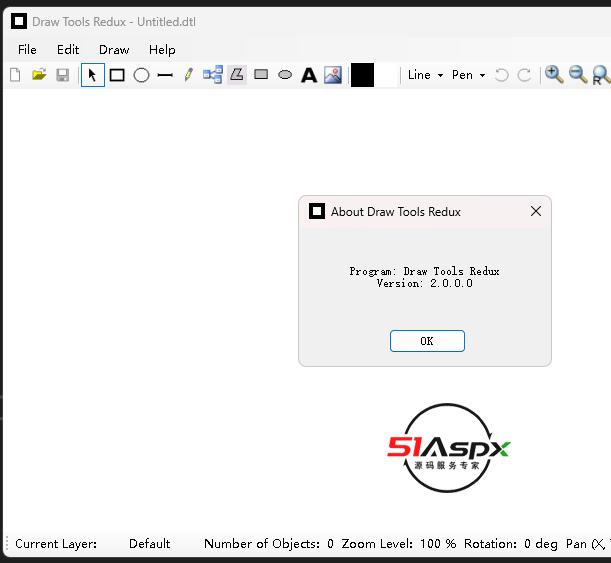Select the Ellipse circle tool
This screenshot has width=611, height=563.
coord(141,75)
